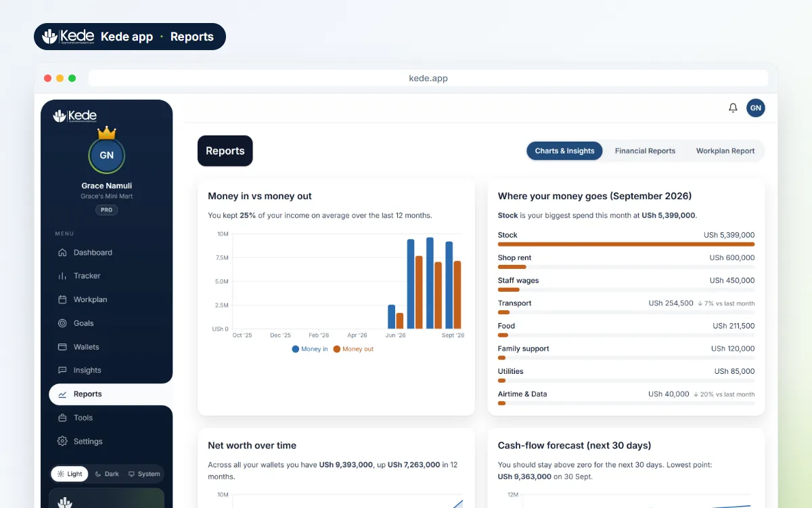Image resolution: width=812 pixels, height=508 pixels.
Task: Click the USh 450,000 Staff wages amount
Action: pos(732,280)
